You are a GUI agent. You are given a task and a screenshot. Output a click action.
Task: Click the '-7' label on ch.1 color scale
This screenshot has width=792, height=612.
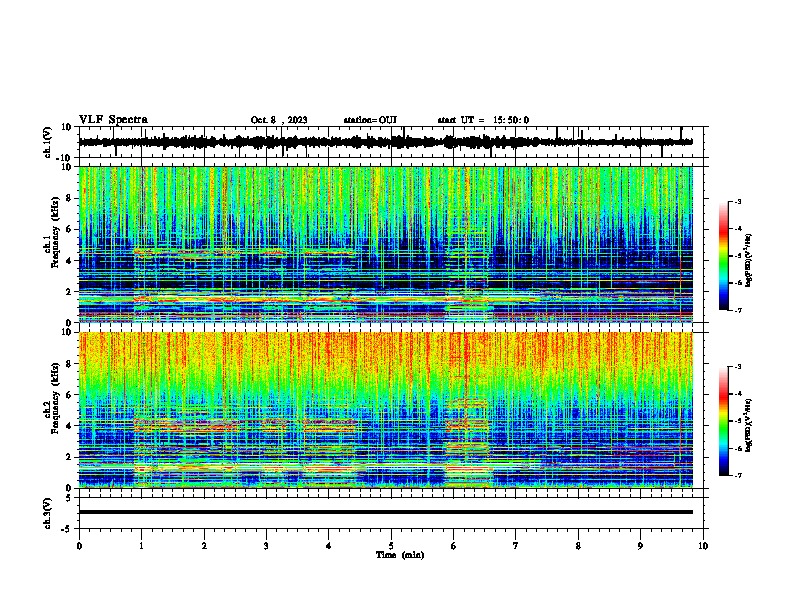738,310
